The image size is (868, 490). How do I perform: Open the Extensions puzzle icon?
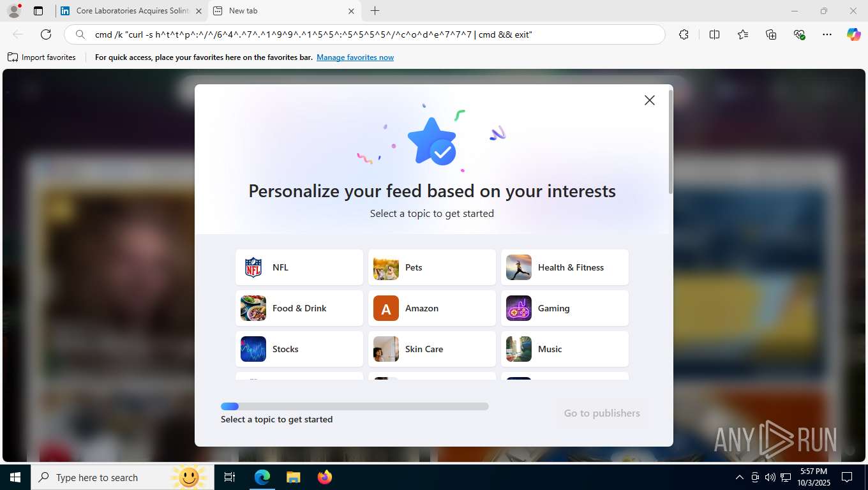[684, 34]
